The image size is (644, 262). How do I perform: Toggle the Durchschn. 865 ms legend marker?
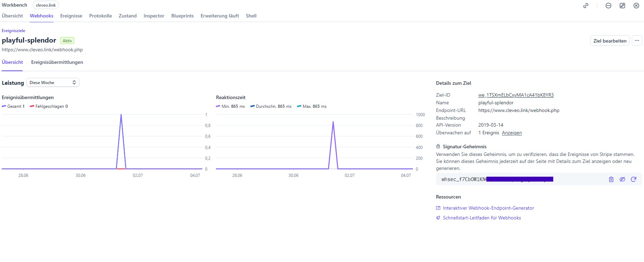pos(253,106)
